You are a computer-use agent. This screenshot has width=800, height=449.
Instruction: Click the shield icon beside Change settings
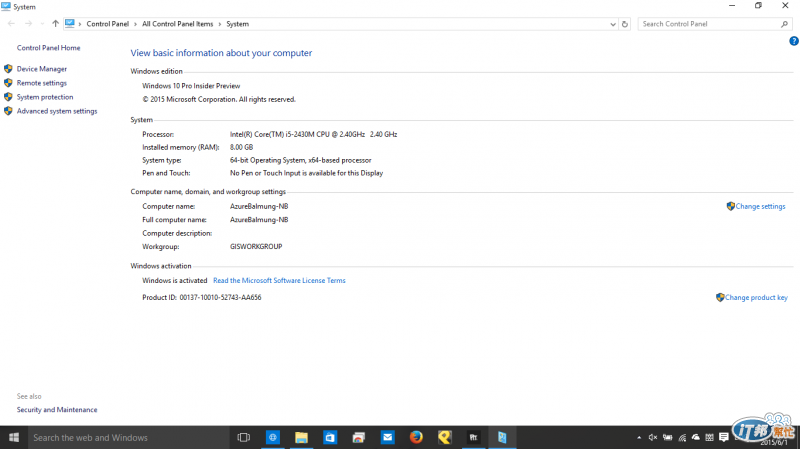[731, 206]
